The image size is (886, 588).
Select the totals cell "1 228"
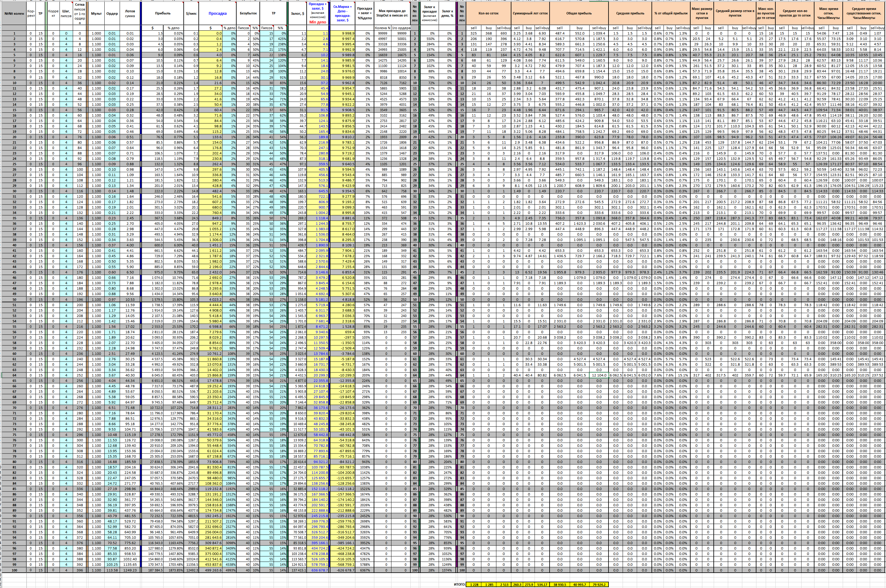[474, 584]
